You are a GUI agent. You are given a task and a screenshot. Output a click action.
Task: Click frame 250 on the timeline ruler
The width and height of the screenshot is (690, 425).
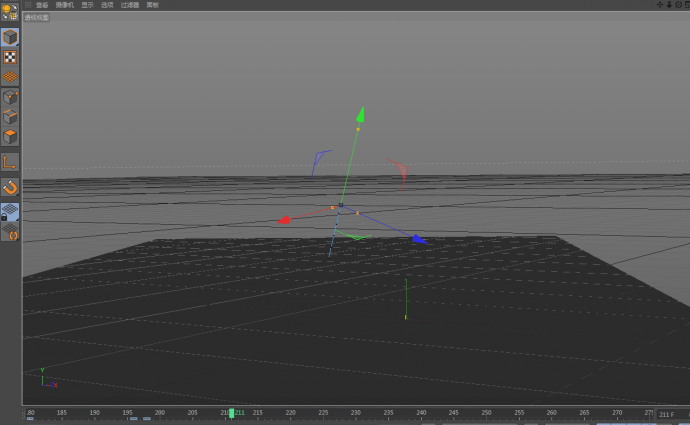pyautogui.click(x=519, y=412)
